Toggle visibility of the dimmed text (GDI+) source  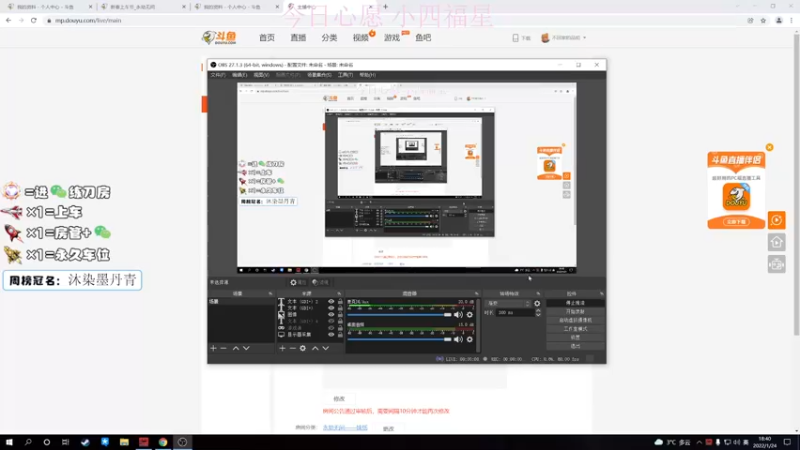[331, 321]
